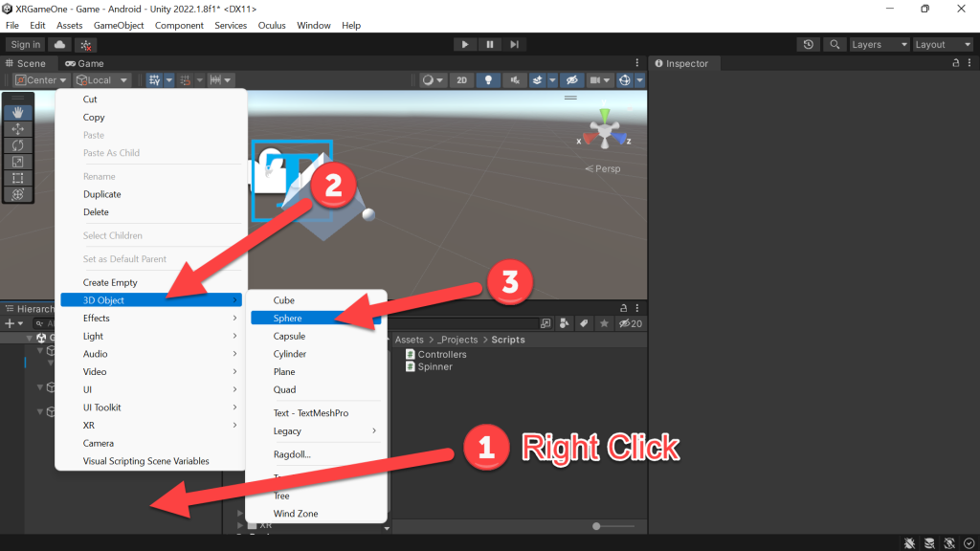Image resolution: width=980 pixels, height=551 pixels.
Task: Select the Rect transform tool
Action: (x=17, y=178)
